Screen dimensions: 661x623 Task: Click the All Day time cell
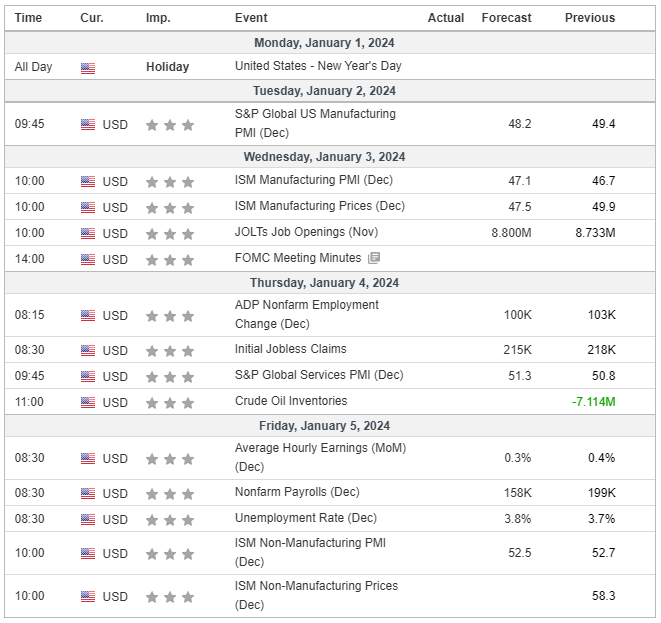(x=33, y=67)
